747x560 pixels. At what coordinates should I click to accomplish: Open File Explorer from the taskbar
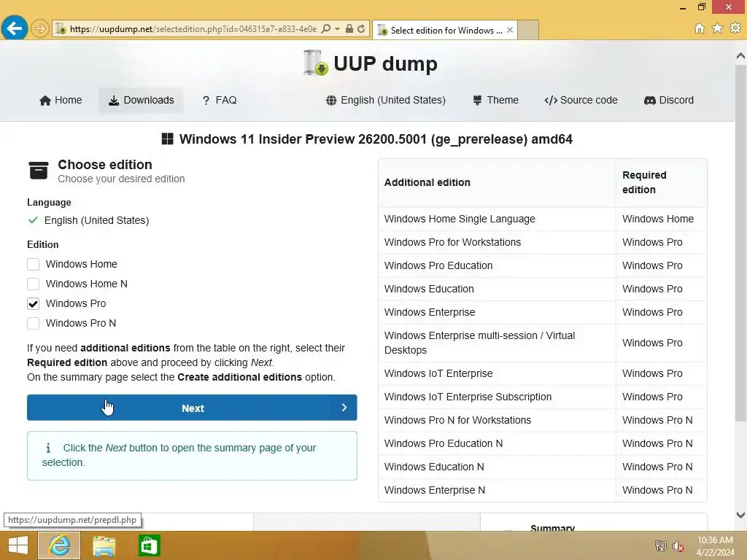(104, 545)
